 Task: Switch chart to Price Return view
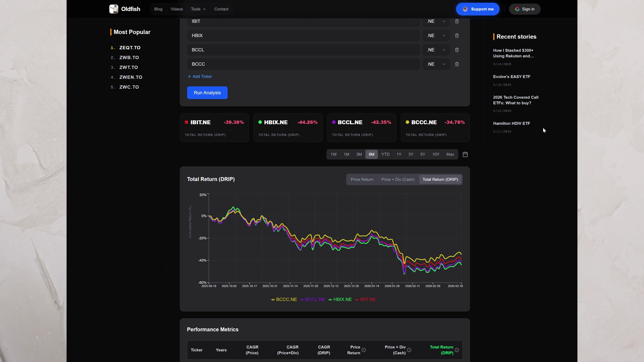(362, 179)
